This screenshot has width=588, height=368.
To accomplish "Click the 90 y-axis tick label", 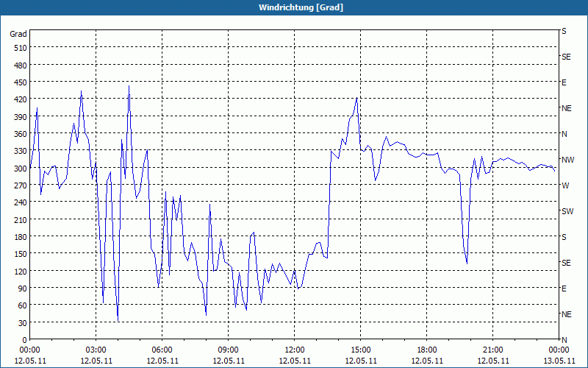I will (23, 289).
